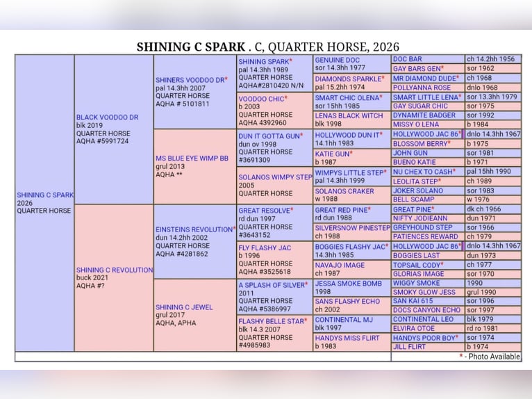Click the SHINING C REVOLUTION dam link

[x=114, y=270]
